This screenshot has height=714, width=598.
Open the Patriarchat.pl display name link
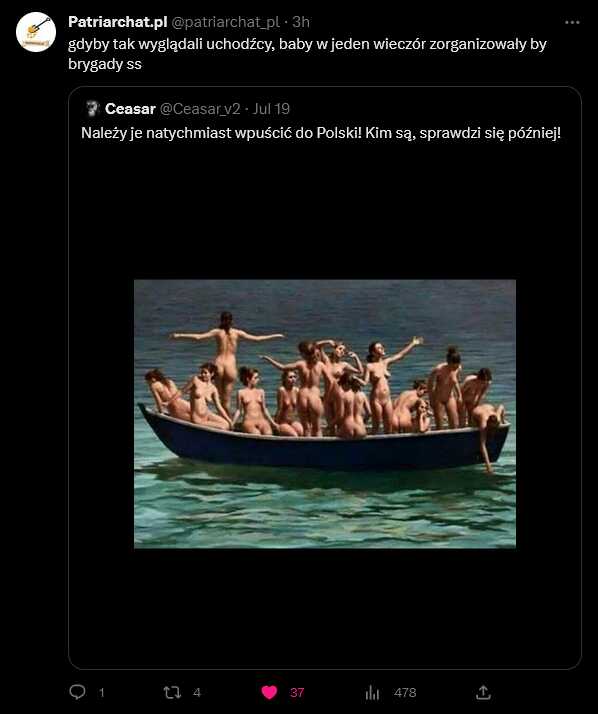[118, 21]
